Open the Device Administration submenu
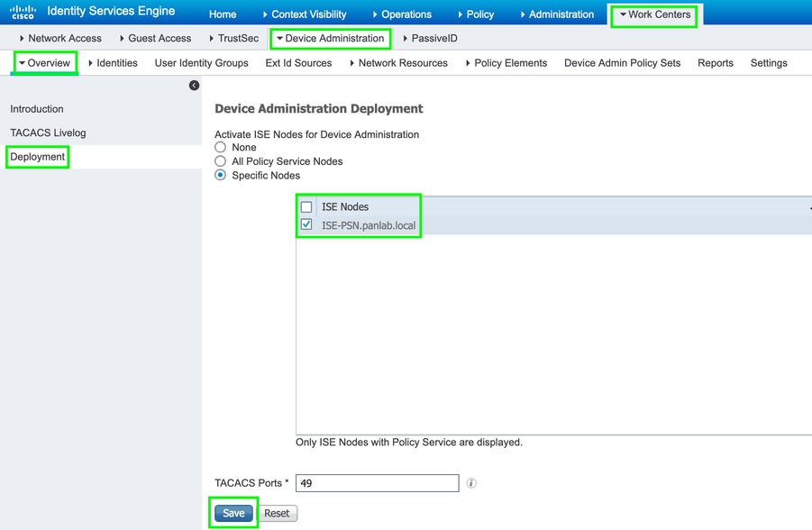 coord(331,39)
